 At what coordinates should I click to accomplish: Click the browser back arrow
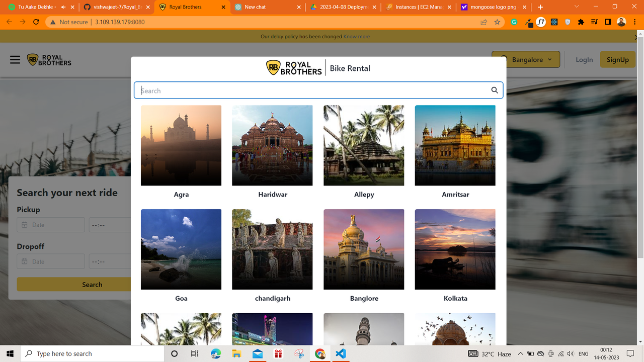[x=9, y=22]
